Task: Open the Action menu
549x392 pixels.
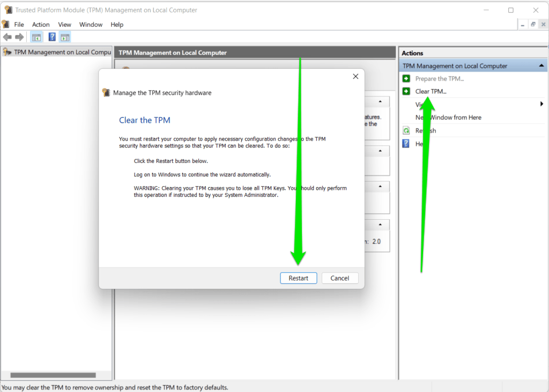Action: pyautogui.click(x=41, y=24)
